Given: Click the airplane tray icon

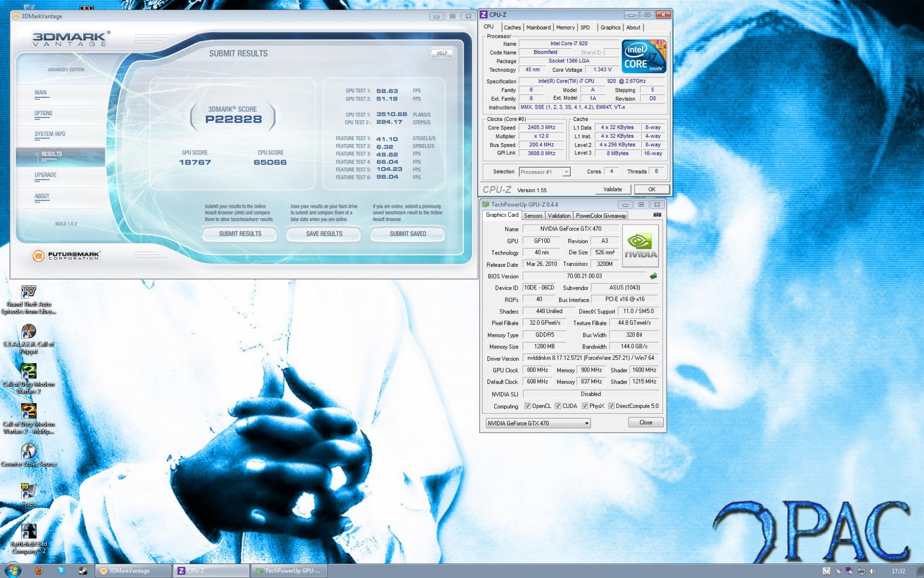Looking at the screenshot, I should [x=838, y=571].
